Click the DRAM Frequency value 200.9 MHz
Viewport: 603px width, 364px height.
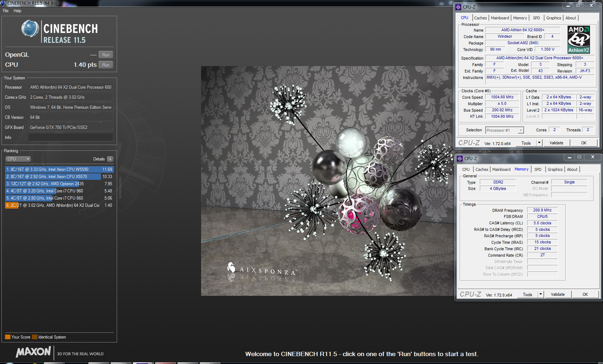[x=542, y=210]
